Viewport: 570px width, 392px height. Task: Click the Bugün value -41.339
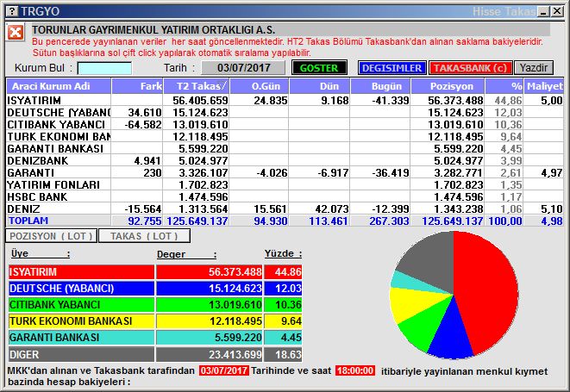[x=391, y=100]
